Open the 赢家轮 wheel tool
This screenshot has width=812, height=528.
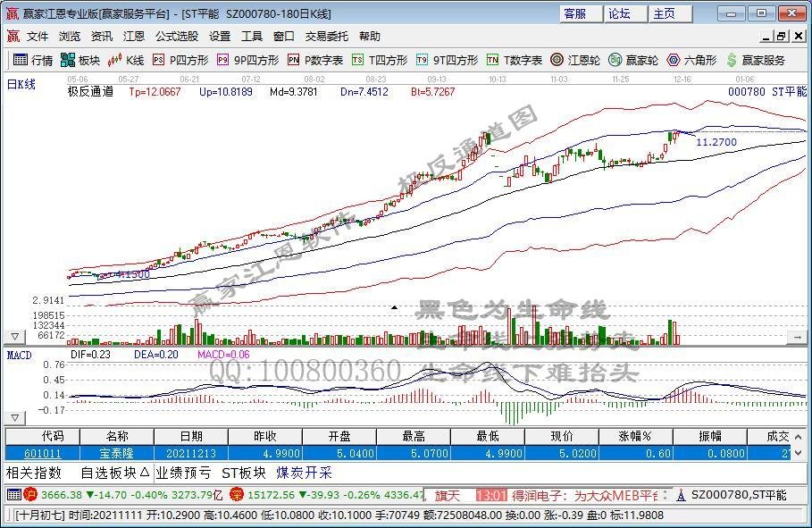click(x=632, y=60)
